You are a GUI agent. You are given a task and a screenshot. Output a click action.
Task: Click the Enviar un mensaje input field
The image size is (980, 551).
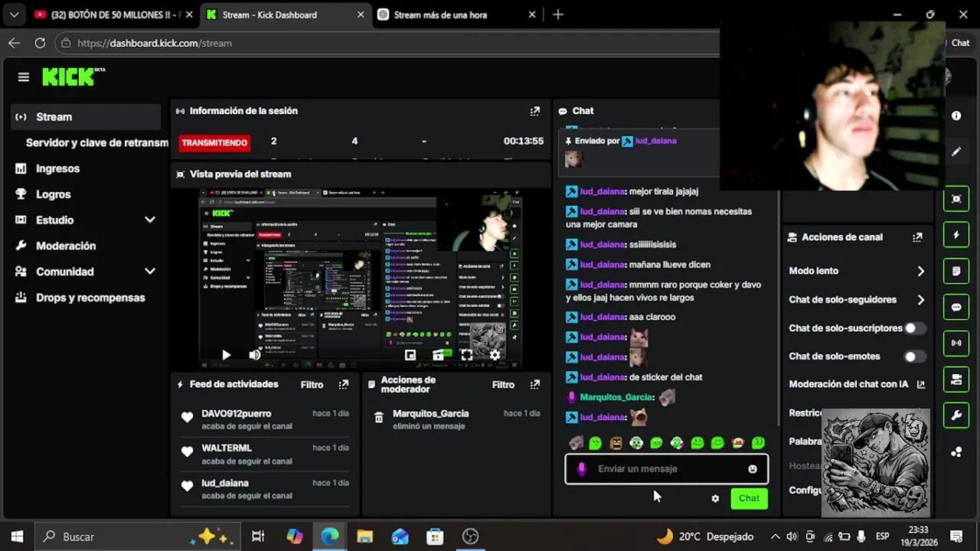(x=666, y=469)
